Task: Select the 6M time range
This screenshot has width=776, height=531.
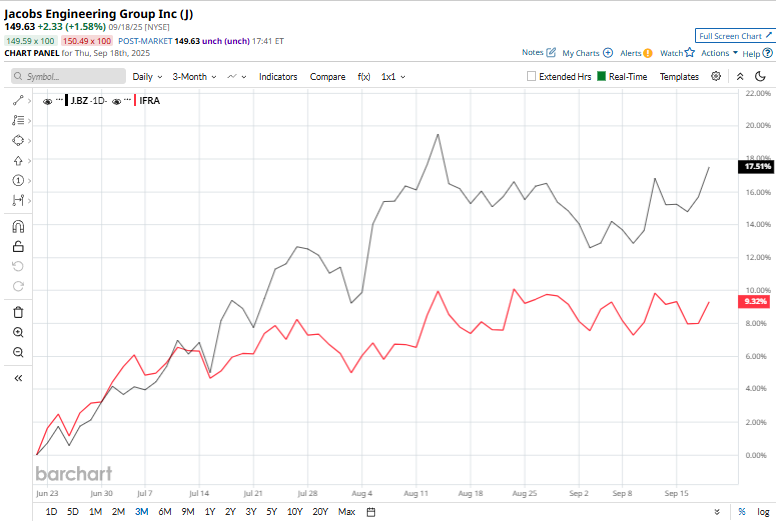Action: 165,512
